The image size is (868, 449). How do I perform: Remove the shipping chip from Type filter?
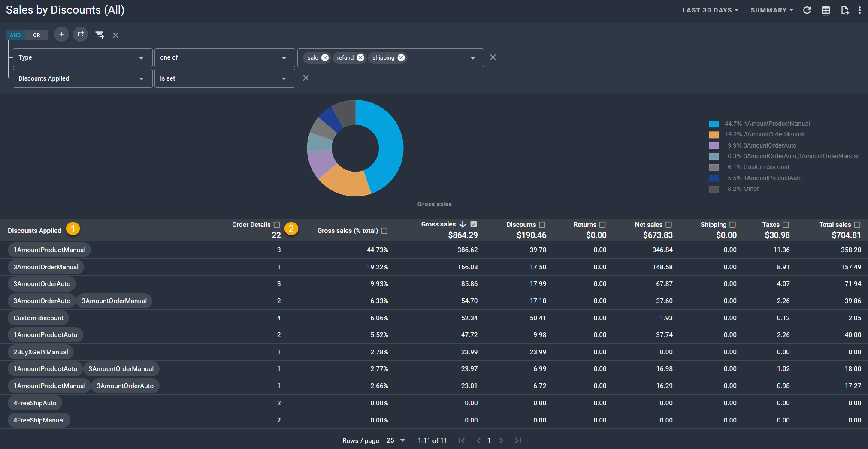pos(401,58)
